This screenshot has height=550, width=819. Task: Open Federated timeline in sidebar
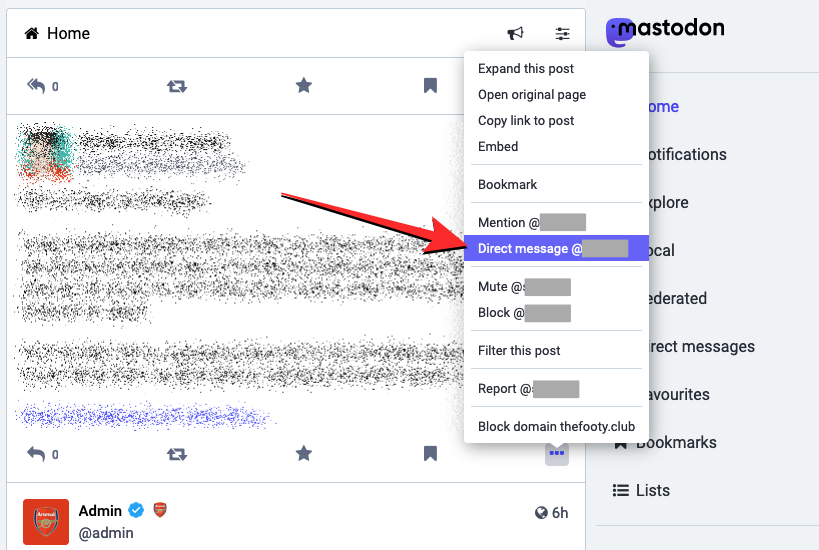click(x=677, y=299)
